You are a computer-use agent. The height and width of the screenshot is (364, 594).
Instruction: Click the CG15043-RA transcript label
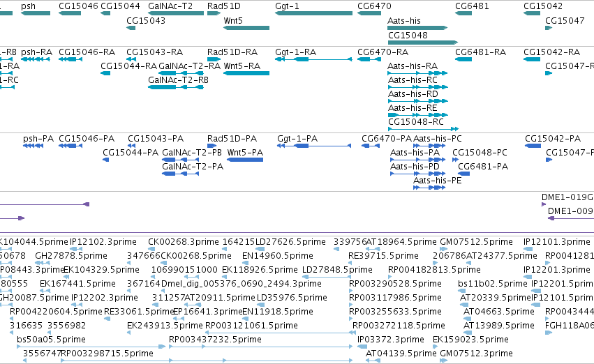pos(154,52)
